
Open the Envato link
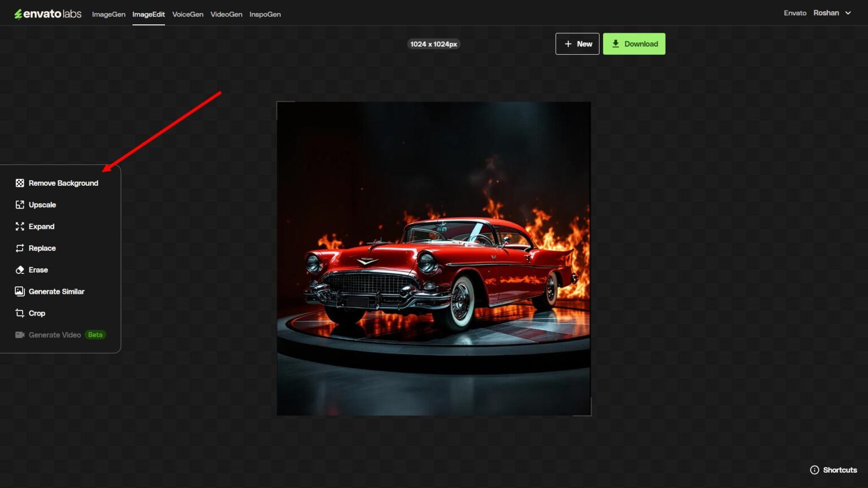(795, 12)
